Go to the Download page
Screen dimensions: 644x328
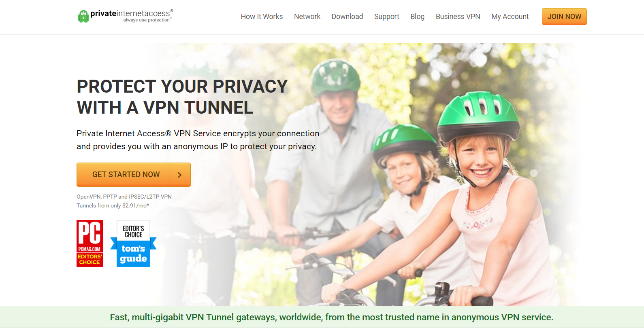[347, 17]
